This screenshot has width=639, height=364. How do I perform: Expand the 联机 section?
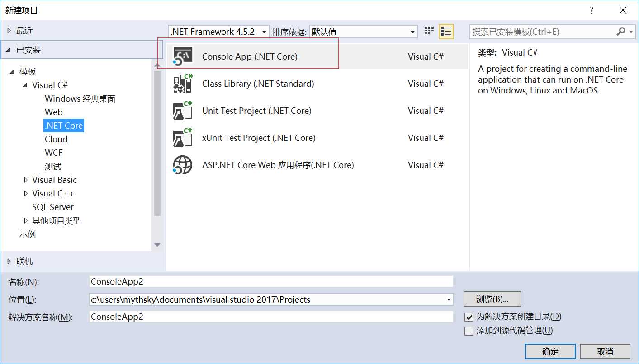point(9,261)
